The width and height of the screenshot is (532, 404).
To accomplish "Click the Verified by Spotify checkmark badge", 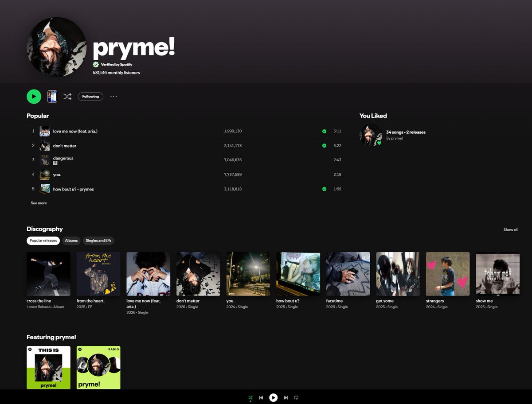I will [x=96, y=64].
